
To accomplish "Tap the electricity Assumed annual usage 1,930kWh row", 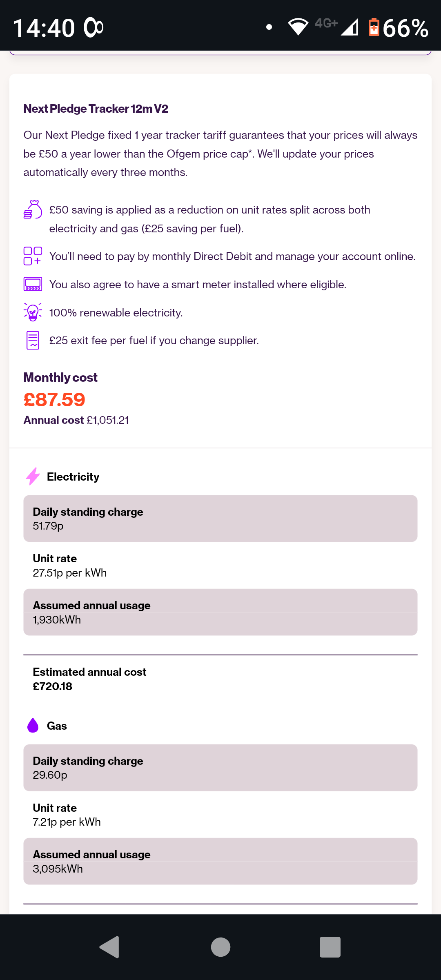I will (x=220, y=612).
